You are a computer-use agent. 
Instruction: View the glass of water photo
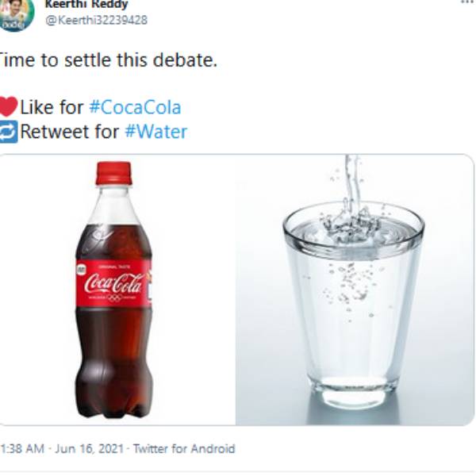click(x=354, y=290)
